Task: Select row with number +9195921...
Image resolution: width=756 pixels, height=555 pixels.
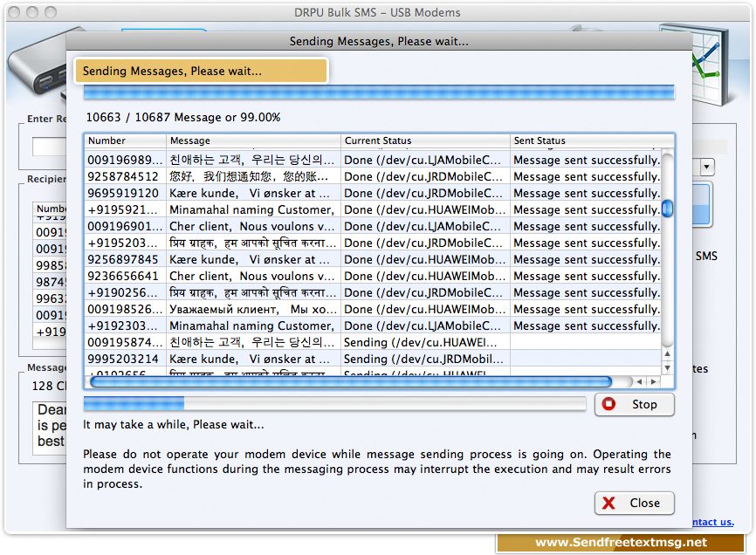Action: tap(372, 209)
